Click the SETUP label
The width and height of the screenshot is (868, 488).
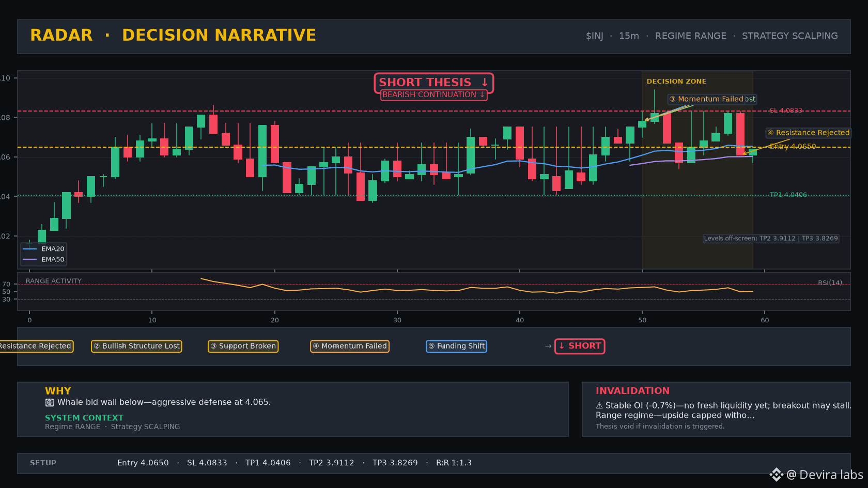click(x=43, y=463)
